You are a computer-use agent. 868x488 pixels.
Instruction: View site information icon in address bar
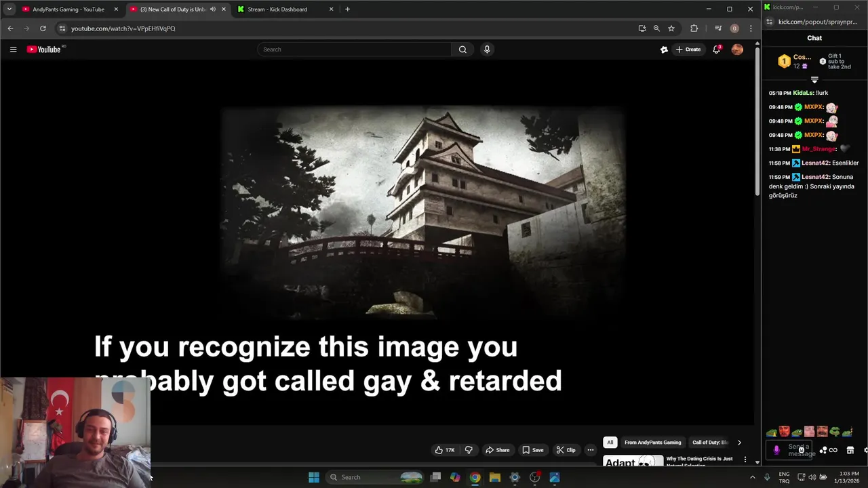coord(62,28)
